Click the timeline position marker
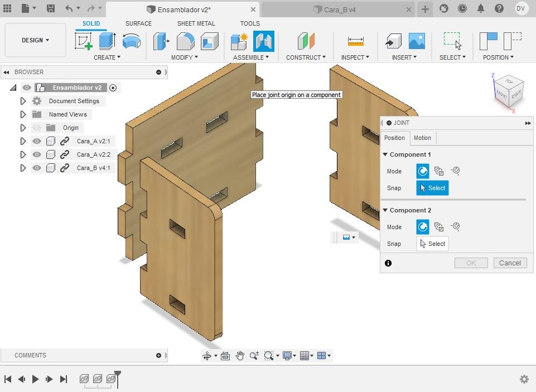536x392 pixels. [118, 379]
